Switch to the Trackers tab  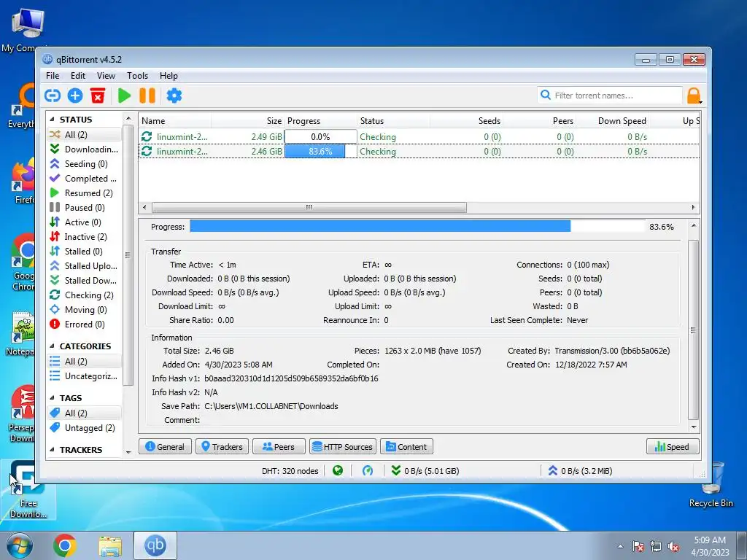222,447
